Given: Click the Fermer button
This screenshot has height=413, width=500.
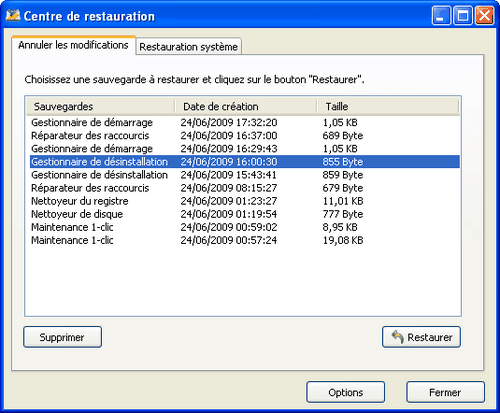Looking at the screenshot, I should (x=445, y=392).
